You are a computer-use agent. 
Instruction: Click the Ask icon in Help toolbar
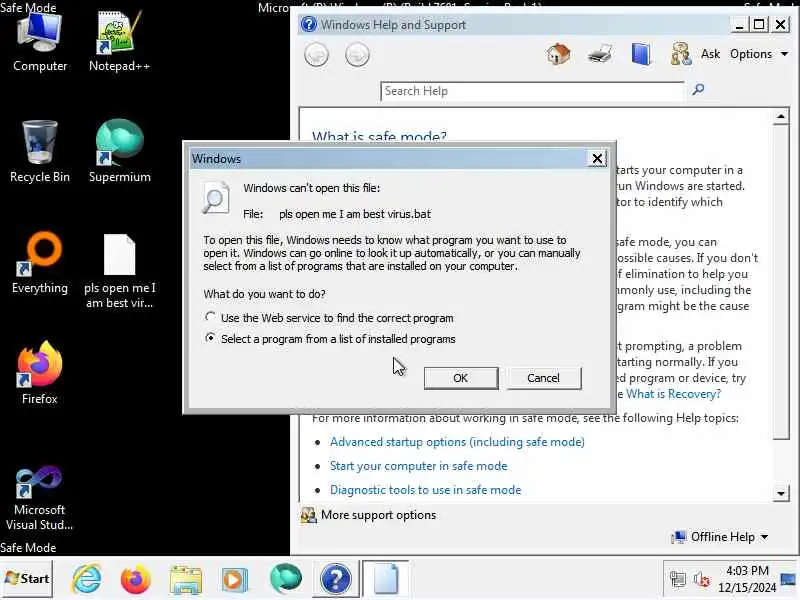pos(681,54)
